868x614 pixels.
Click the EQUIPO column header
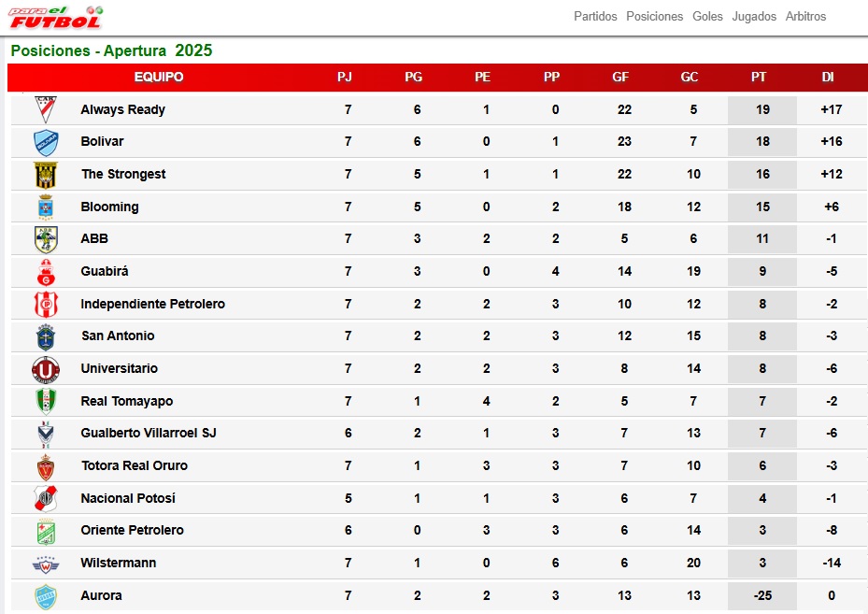point(159,77)
